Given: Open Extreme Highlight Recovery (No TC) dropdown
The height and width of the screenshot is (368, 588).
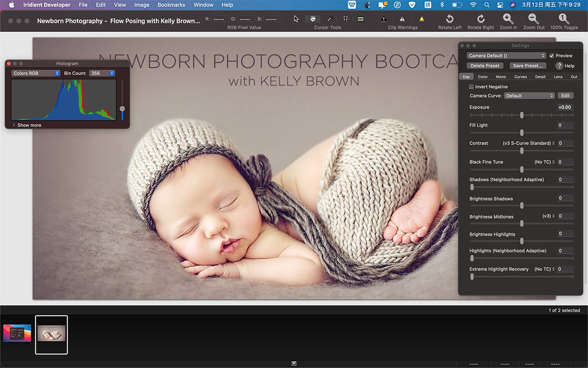Looking at the screenshot, I should coord(544,269).
